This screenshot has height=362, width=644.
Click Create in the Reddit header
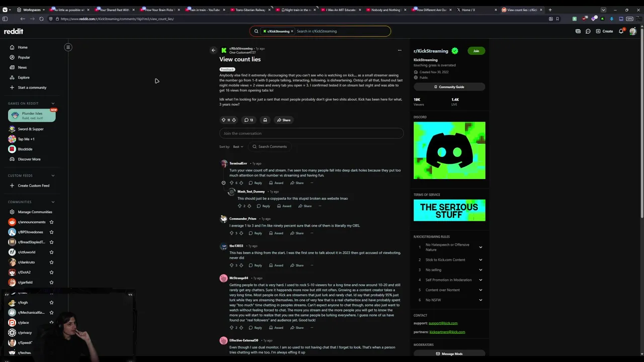[604, 31]
